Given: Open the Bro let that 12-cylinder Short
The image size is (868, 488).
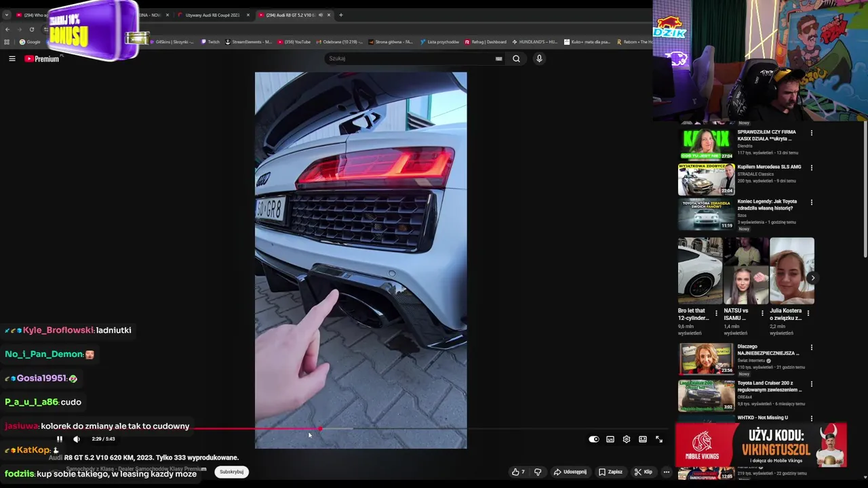Looking at the screenshot, I should pyautogui.click(x=700, y=271).
